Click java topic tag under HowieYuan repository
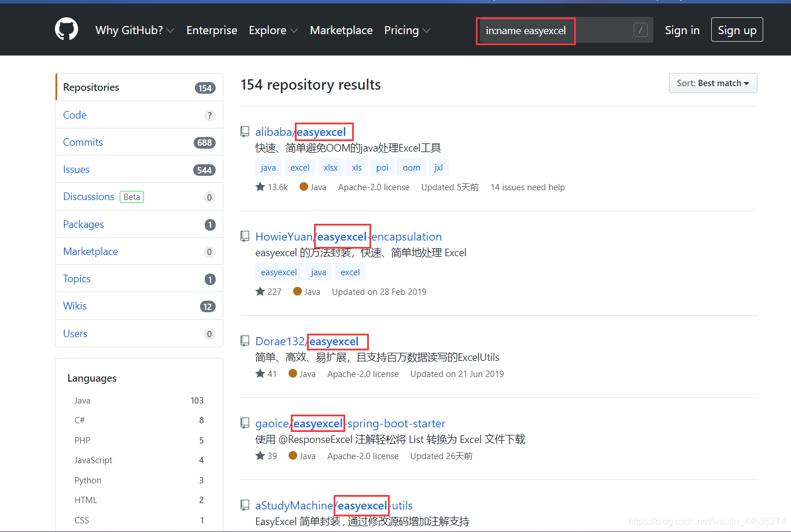 coord(319,272)
